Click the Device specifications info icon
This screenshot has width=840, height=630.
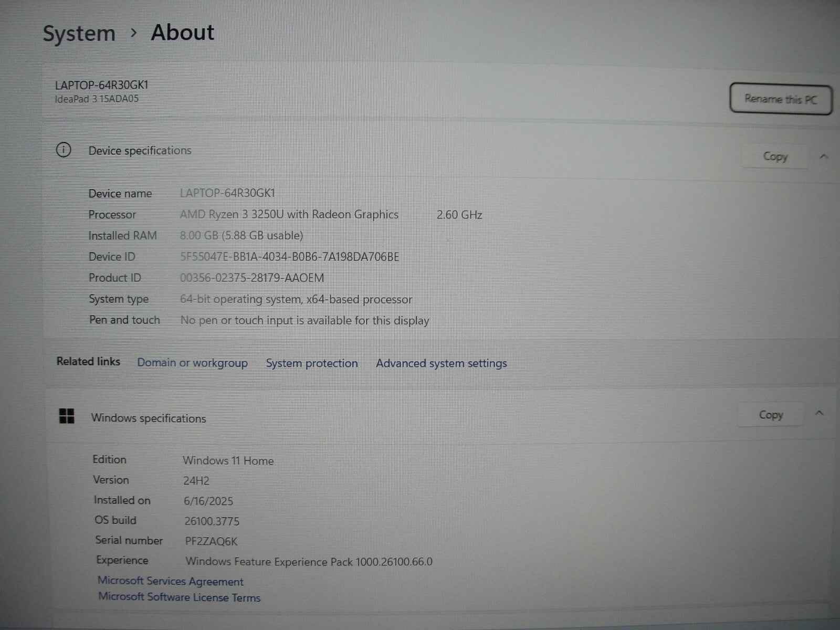point(64,150)
